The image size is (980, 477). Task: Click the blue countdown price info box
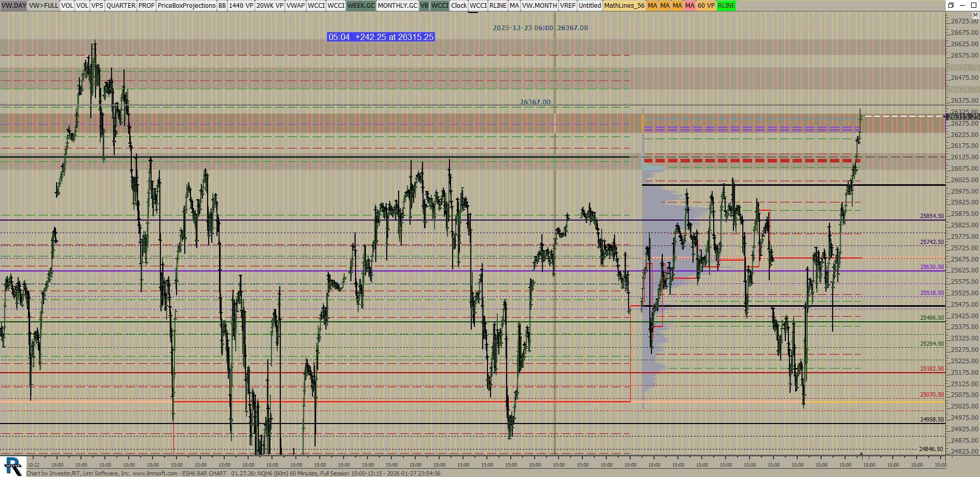click(380, 37)
